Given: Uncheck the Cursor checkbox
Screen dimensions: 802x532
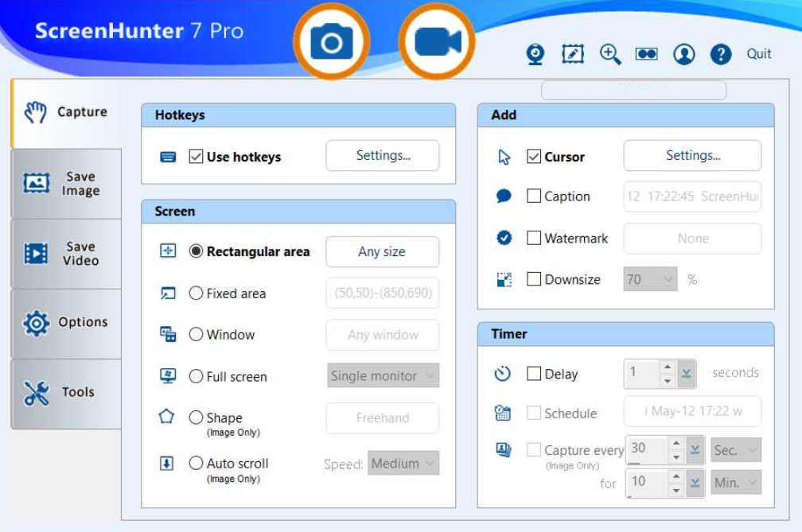Looking at the screenshot, I should [x=533, y=157].
